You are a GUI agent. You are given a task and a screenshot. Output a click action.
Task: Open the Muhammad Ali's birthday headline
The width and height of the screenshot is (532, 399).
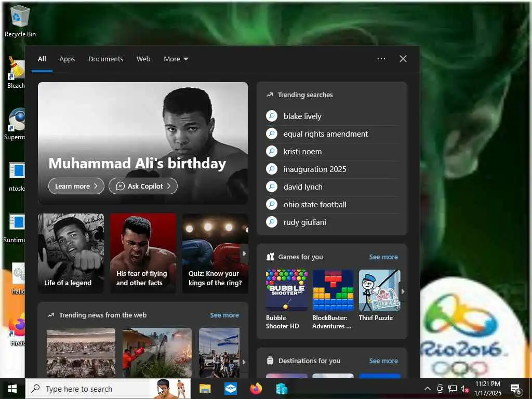point(137,164)
